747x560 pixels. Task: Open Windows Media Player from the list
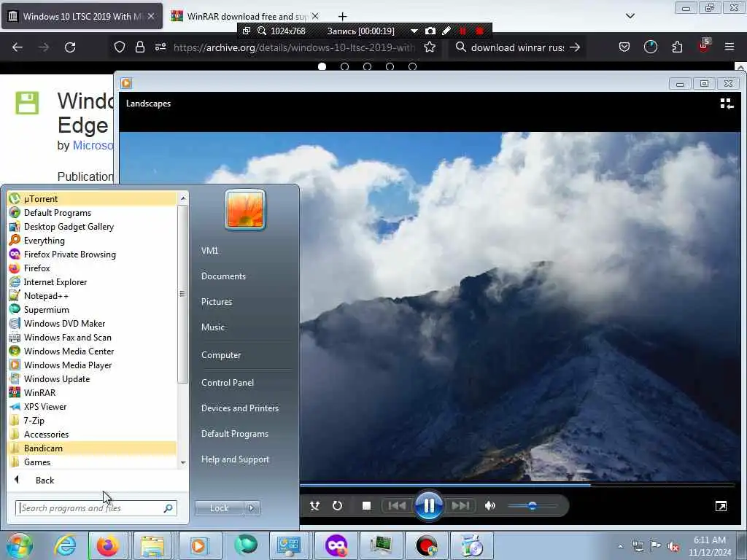(92, 365)
